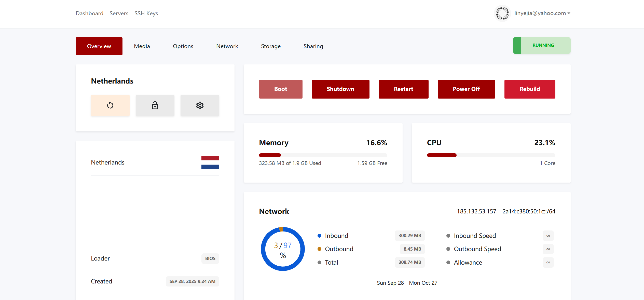Click the Rebuild button
Screen dimensions: 644x300
pyautogui.click(x=530, y=89)
